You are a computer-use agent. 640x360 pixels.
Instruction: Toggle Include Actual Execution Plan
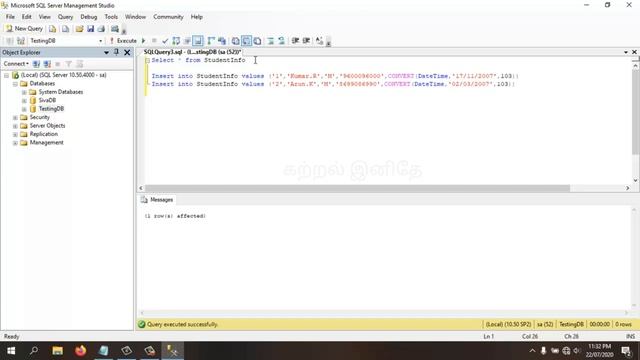pos(211,41)
